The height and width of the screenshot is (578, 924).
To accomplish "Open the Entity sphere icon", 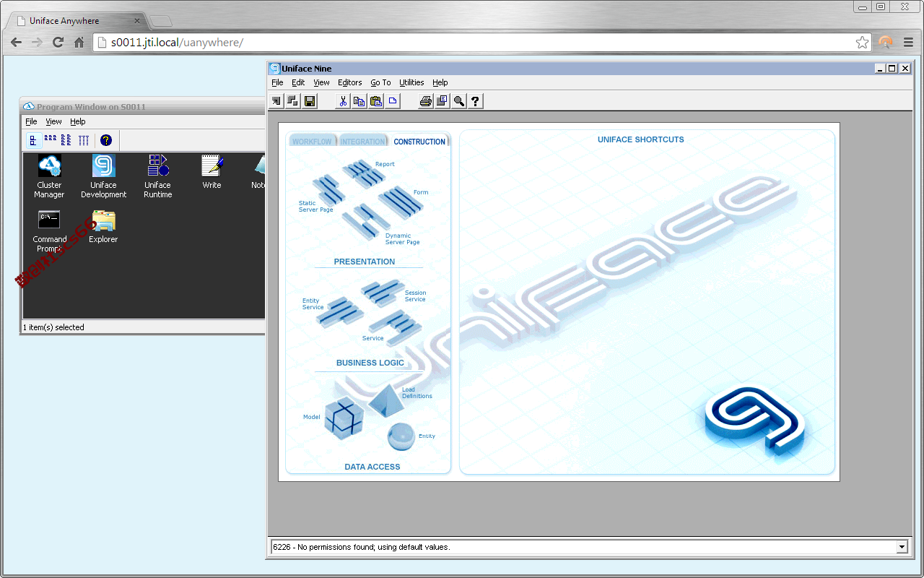I will point(400,436).
